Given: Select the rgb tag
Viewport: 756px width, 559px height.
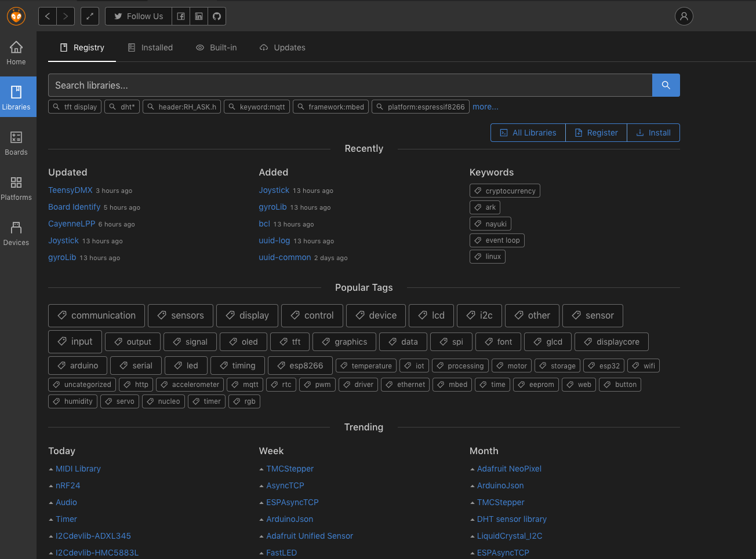Looking at the screenshot, I should pyautogui.click(x=244, y=401).
